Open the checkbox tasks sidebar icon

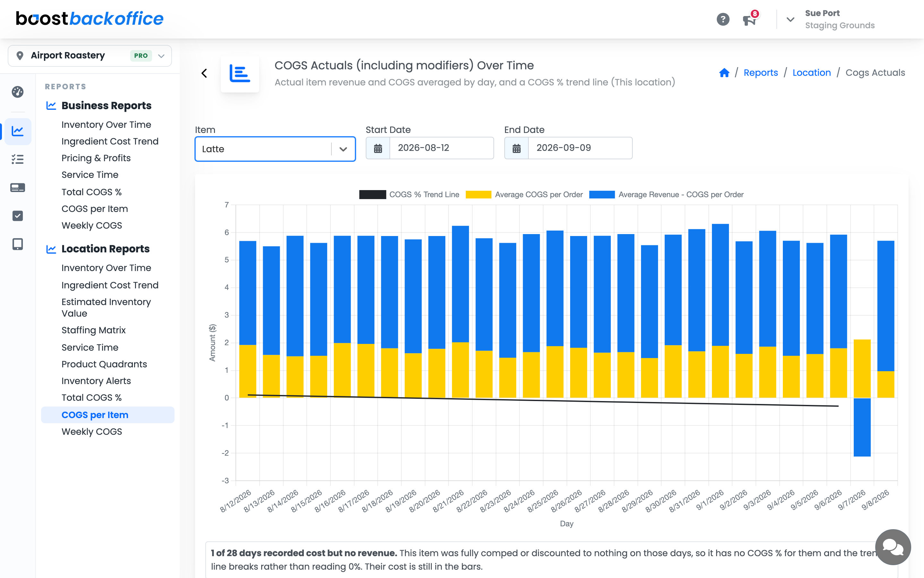tap(18, 216)
